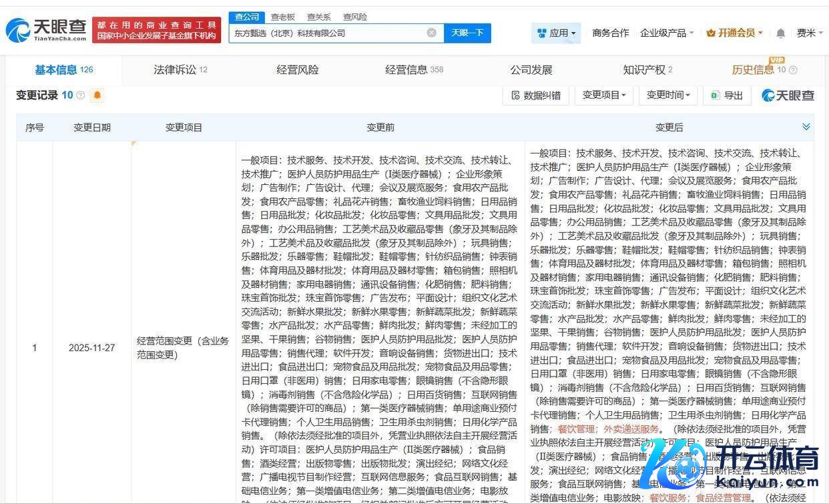The width and height of the screenshot is (829, 504).
Task: Click the notification bell in the top bar
Action: click(780, 33)
